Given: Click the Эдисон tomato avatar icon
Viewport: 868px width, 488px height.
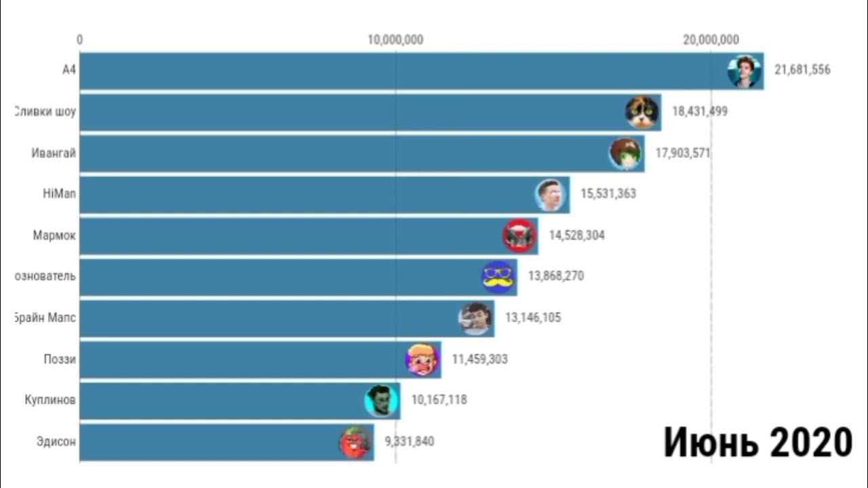Looking at the screenshot, I should (x=355, y=442).
